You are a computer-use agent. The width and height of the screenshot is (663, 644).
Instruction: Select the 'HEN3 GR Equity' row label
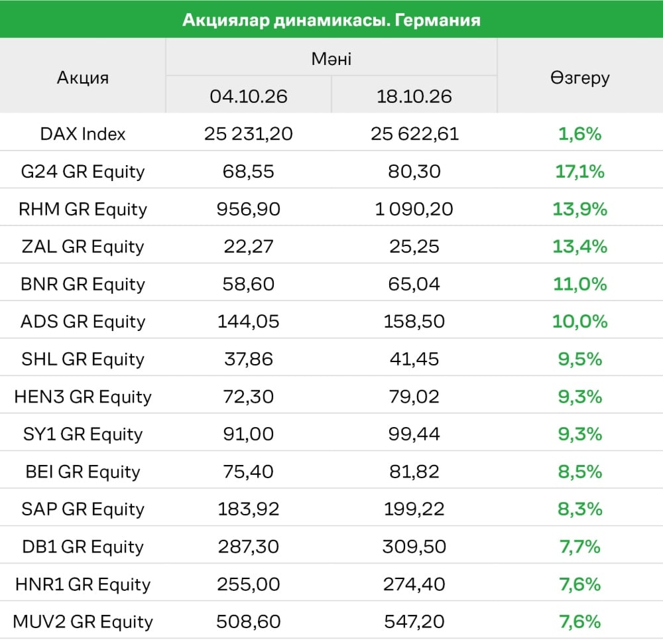[83, 397]
